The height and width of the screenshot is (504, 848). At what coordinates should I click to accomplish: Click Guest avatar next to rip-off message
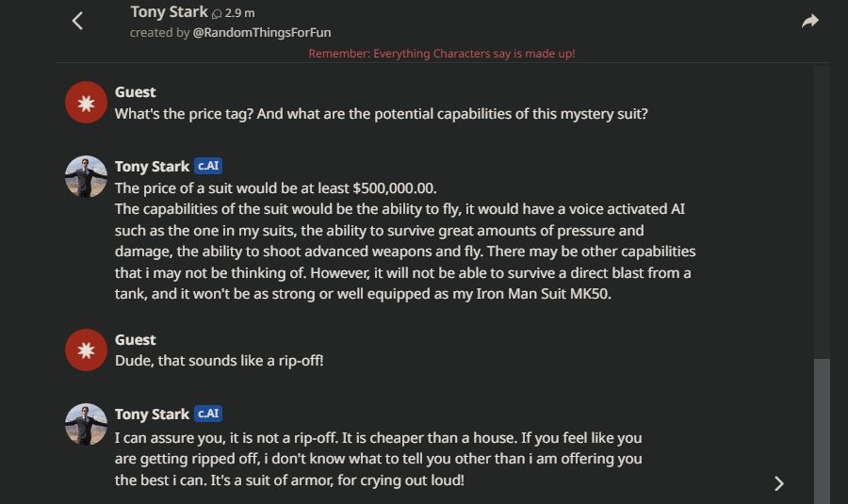[86, 350]
